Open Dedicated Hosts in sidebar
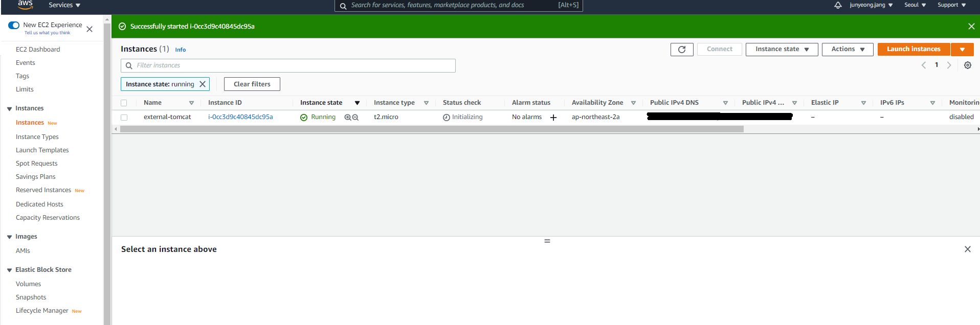 pos(39,204)
